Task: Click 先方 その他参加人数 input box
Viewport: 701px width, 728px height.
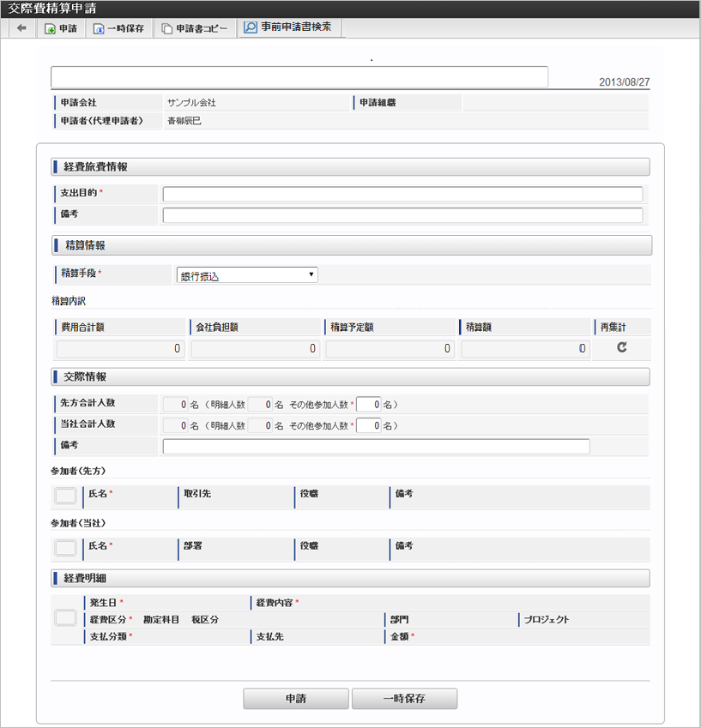Action: point(369,405)
